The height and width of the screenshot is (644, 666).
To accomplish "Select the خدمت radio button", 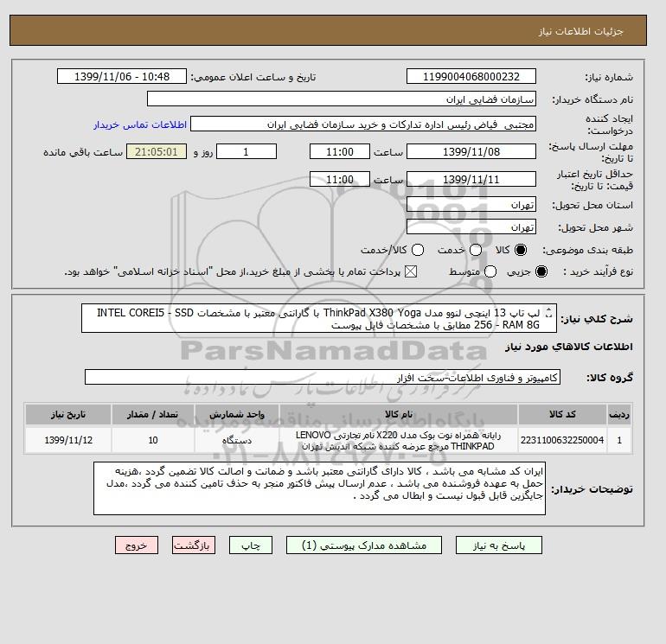I will pyautogui.click(x=476, y=250).
